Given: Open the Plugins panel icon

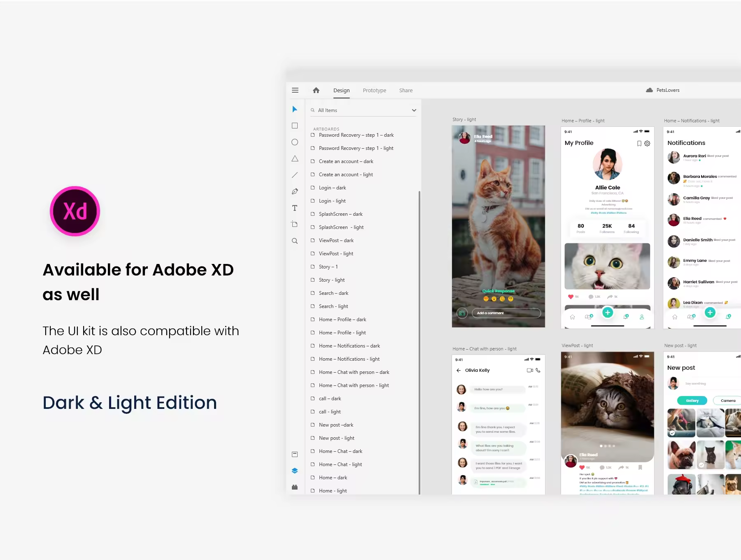Looking at the screenshot, I should [295, 487].
